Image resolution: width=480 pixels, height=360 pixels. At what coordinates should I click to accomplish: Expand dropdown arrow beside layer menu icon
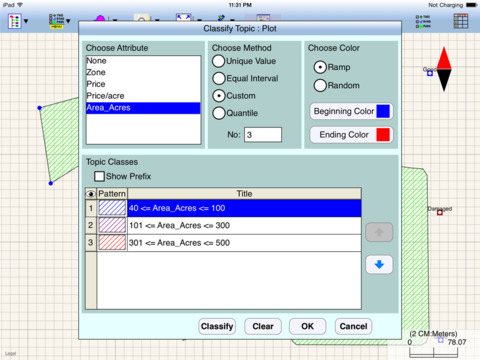coord(68,21)
